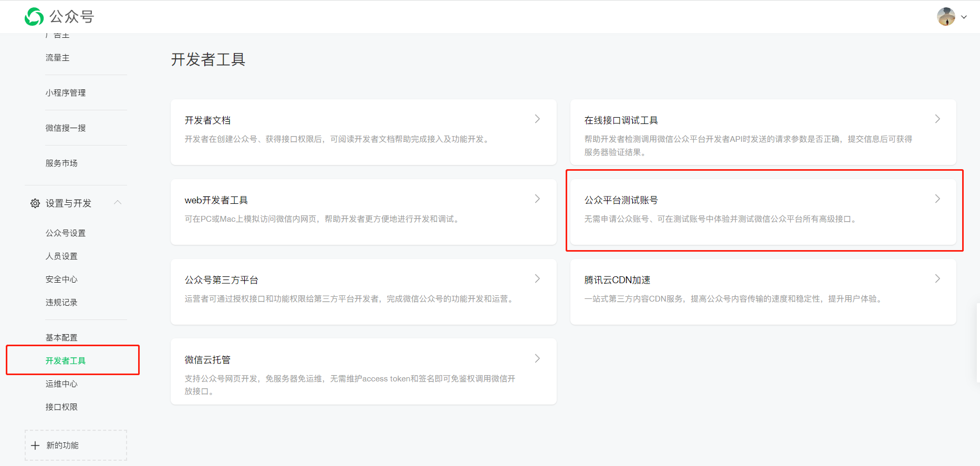Click the description under 微信云托管
This screenshot has width=980, height=466.
pyautogui.click(x=350, y=385)
